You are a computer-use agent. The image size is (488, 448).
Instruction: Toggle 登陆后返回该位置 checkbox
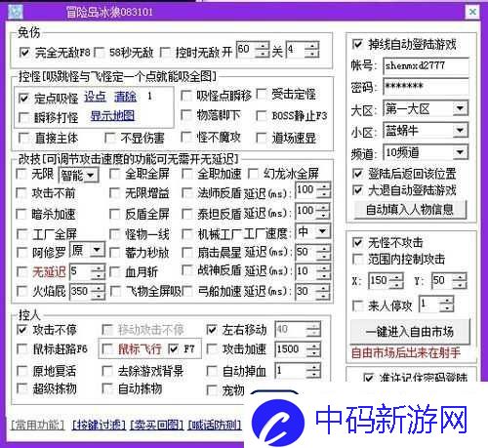(x=357, y=174)
